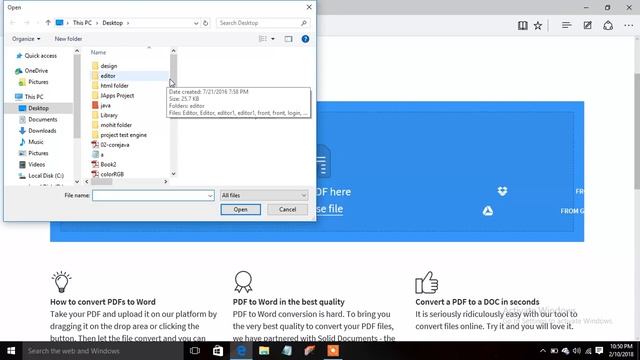This screenshot has width=640, height=360.
Task: Click the Dropbox upload icon on page
Action: [x=502, y=191]
